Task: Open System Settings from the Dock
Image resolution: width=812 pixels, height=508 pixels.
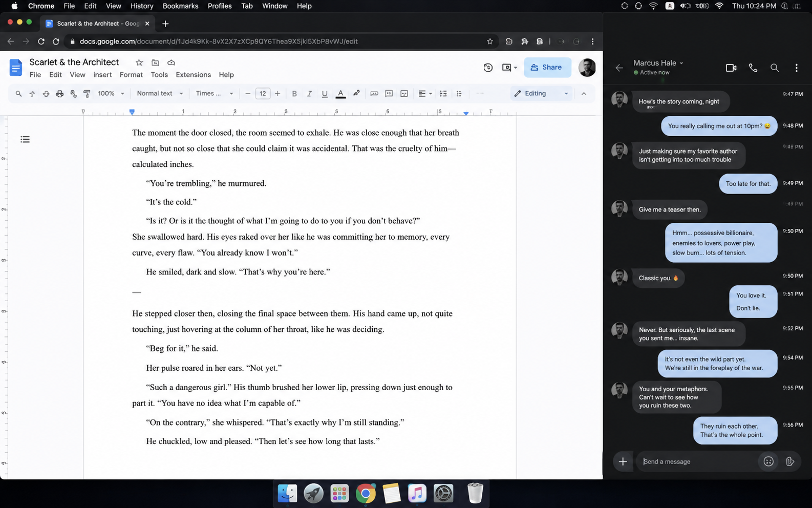Action: [x=443, y=493]
